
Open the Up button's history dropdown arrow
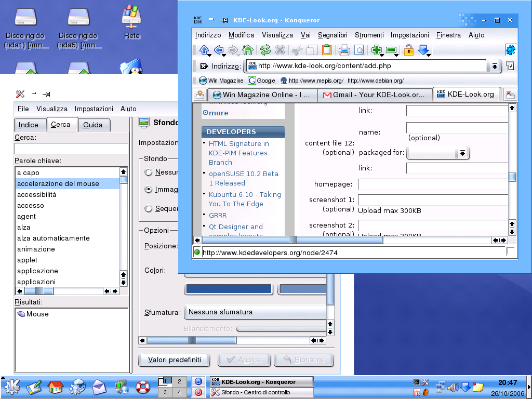click(x=209, y=55)
